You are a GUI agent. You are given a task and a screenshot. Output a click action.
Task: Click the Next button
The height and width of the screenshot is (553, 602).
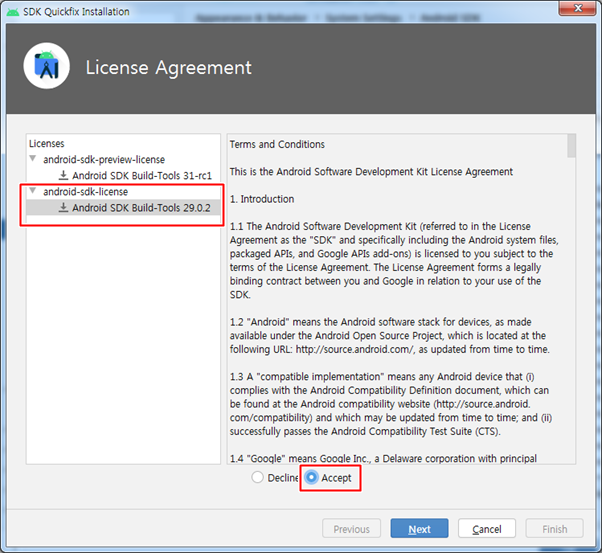(419, 528)
